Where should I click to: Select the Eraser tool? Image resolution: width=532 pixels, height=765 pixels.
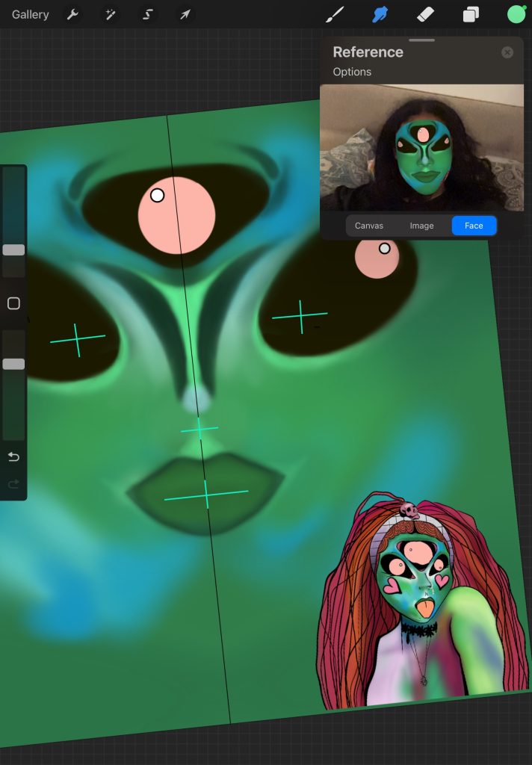pyautogui.click(x=426, y=15)
